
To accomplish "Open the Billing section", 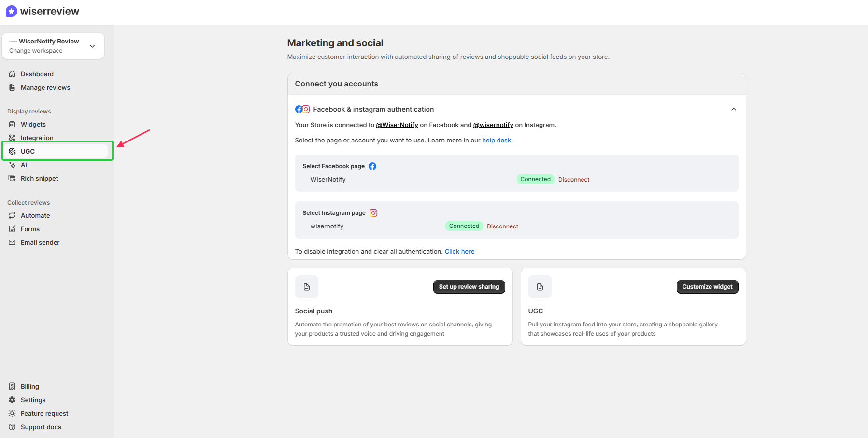I will 29,386.
